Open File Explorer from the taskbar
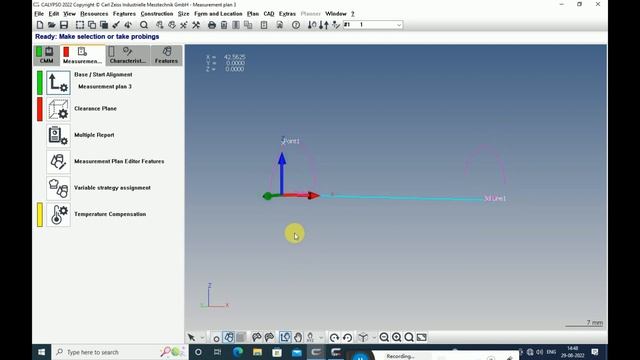The image size is (640, 360). pyautogui.click(x=257, y=352)
